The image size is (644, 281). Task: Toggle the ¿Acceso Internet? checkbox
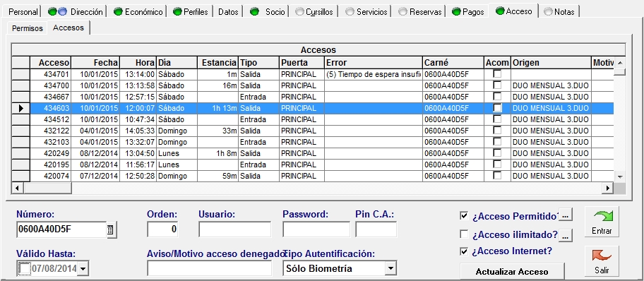coord(464,251)
